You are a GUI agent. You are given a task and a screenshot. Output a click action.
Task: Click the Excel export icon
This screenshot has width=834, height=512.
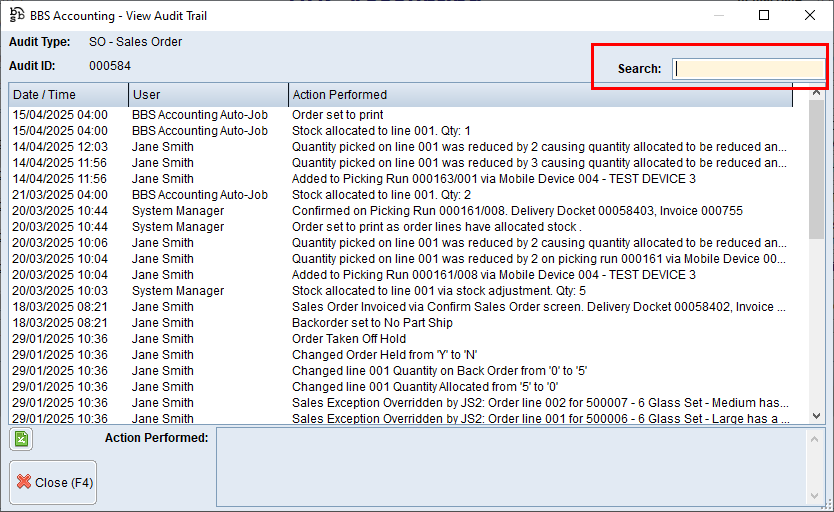click(x=20, y=438)
